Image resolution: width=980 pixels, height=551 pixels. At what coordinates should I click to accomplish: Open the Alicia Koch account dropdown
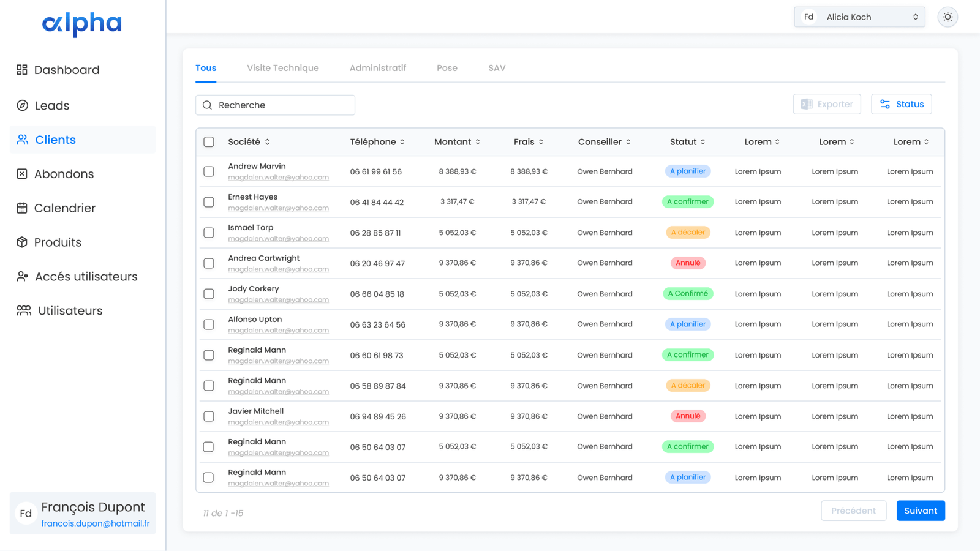859,17
